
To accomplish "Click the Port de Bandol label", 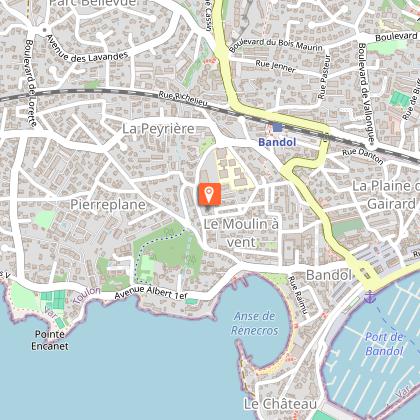I will 384,344.
